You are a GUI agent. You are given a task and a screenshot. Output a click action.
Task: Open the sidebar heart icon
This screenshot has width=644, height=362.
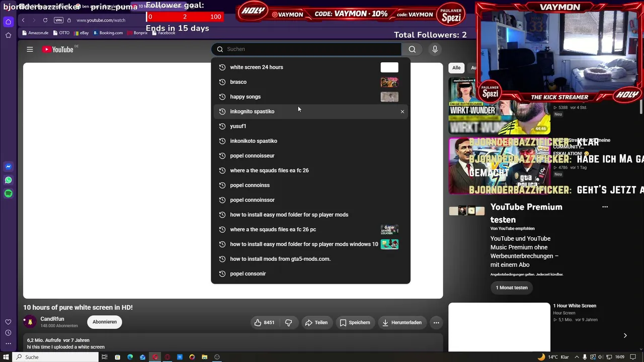coord(8,322)
